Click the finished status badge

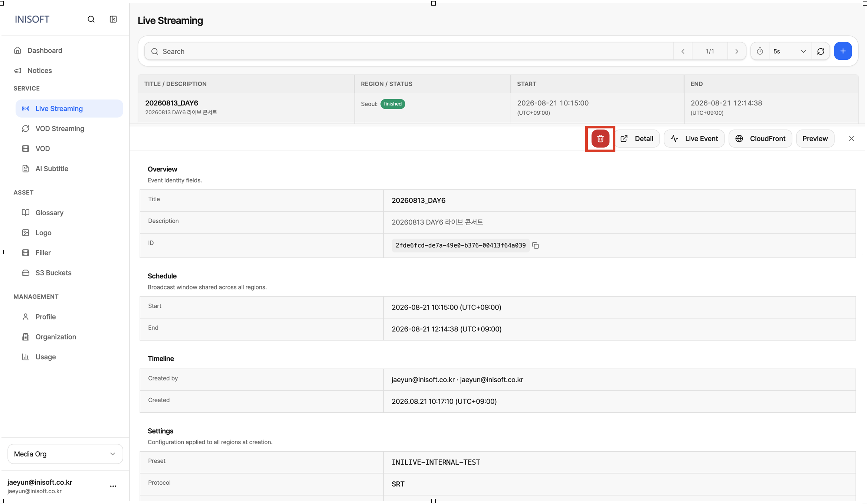click(393, 104)
